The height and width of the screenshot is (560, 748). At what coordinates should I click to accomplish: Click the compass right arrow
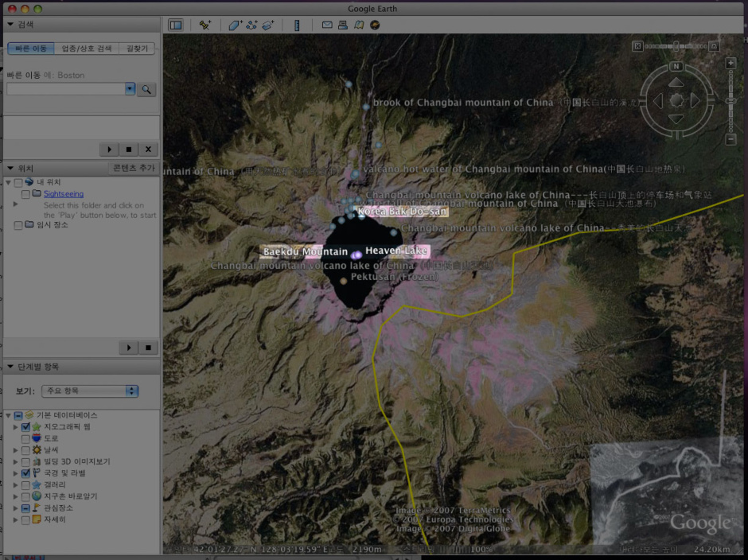tap(695, 101)
